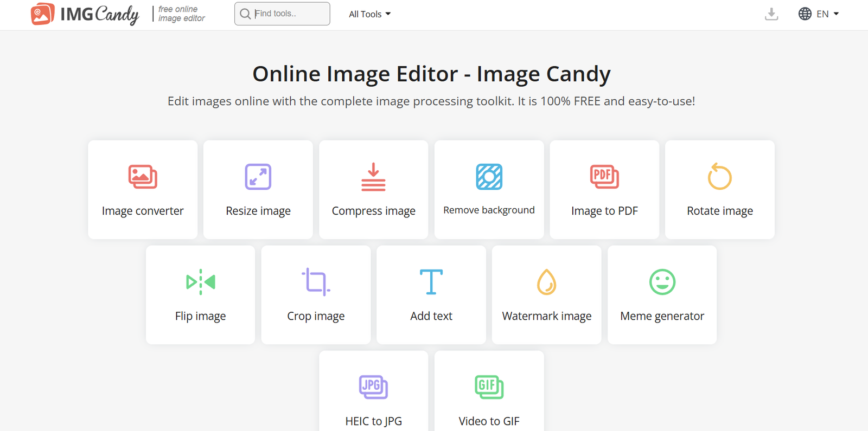
Task: Expand the All Tools dropdown menu
Action: [369, 14]
